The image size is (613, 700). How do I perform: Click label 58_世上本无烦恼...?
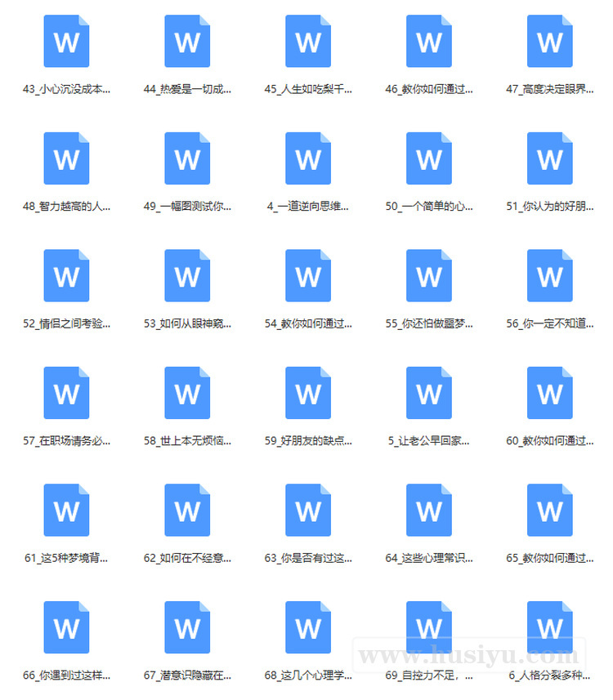tap(187, 441)
